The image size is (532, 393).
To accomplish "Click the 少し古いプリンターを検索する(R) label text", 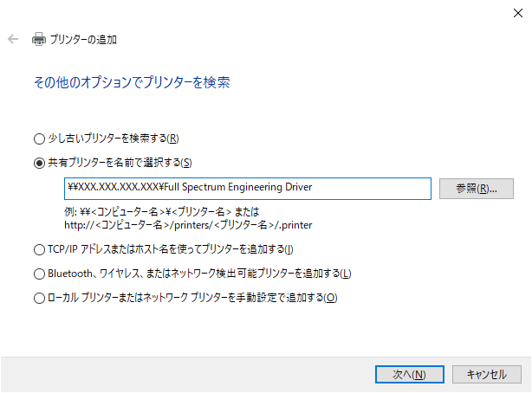I will (x=114, y=139).
